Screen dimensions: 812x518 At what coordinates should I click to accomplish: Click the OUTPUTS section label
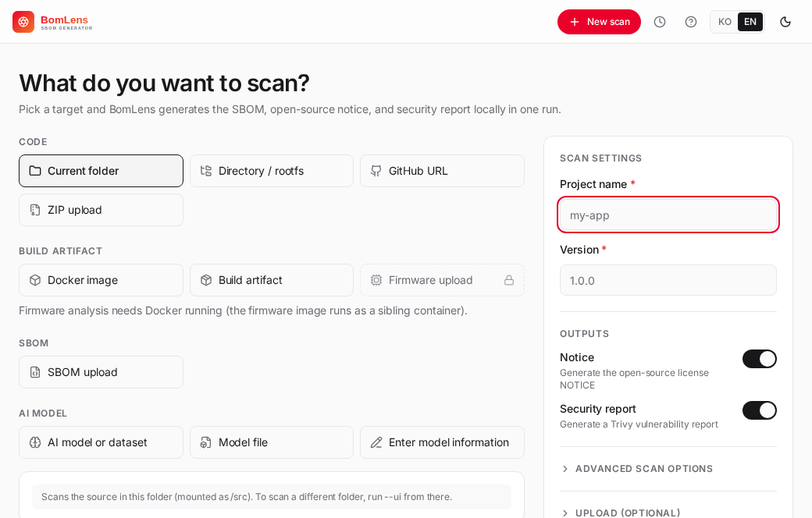[584, 334]
